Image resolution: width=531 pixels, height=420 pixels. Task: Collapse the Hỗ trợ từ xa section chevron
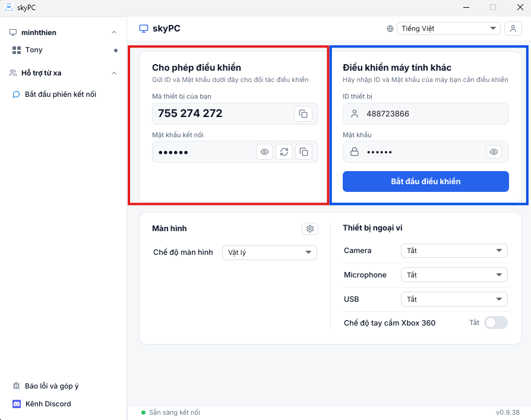point(114,73)
